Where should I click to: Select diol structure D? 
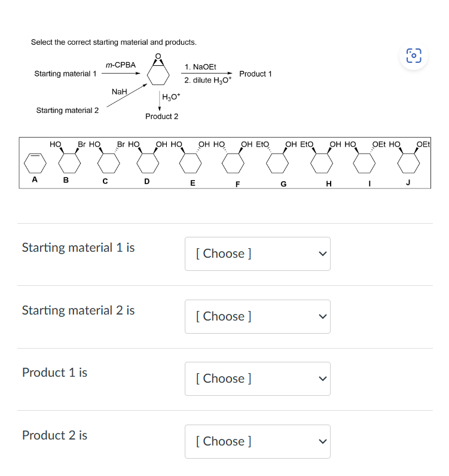tap(146, 160)
